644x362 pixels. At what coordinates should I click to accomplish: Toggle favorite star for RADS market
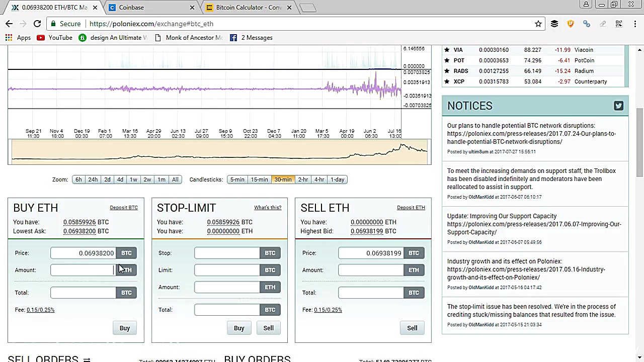tap(447, 71)
